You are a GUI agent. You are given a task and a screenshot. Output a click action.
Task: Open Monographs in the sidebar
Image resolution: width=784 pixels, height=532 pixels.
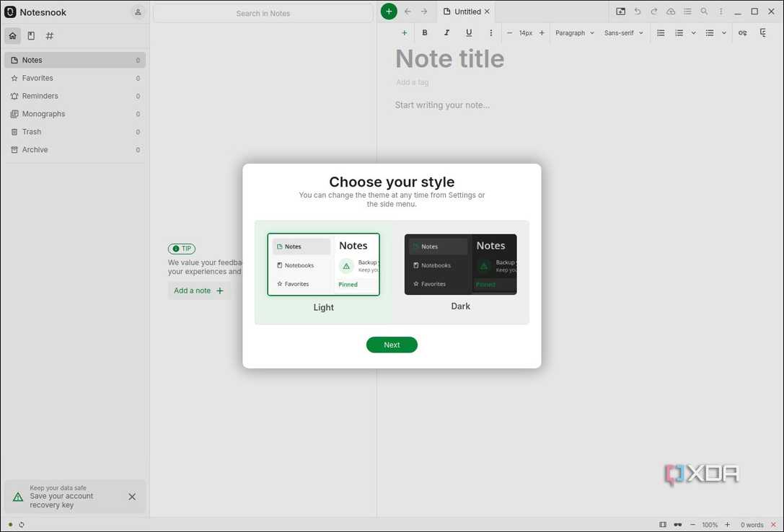pos(75,114)
